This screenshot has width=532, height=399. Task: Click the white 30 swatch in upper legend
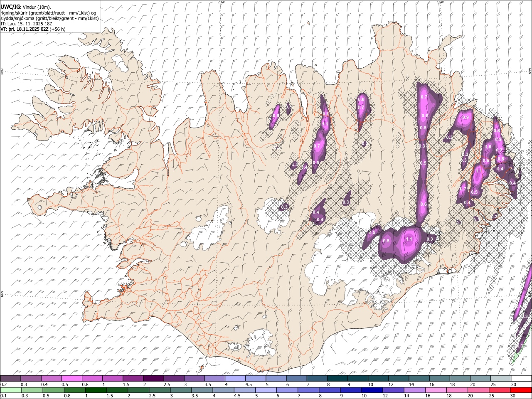pyautogui.click(x=521, y=378)
